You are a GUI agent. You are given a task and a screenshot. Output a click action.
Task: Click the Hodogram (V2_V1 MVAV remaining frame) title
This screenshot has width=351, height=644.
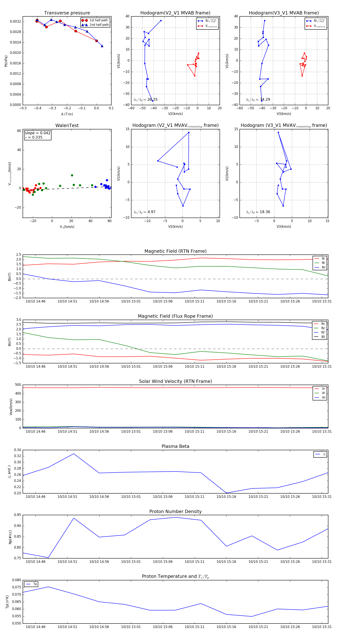click(x=175, y=125)
